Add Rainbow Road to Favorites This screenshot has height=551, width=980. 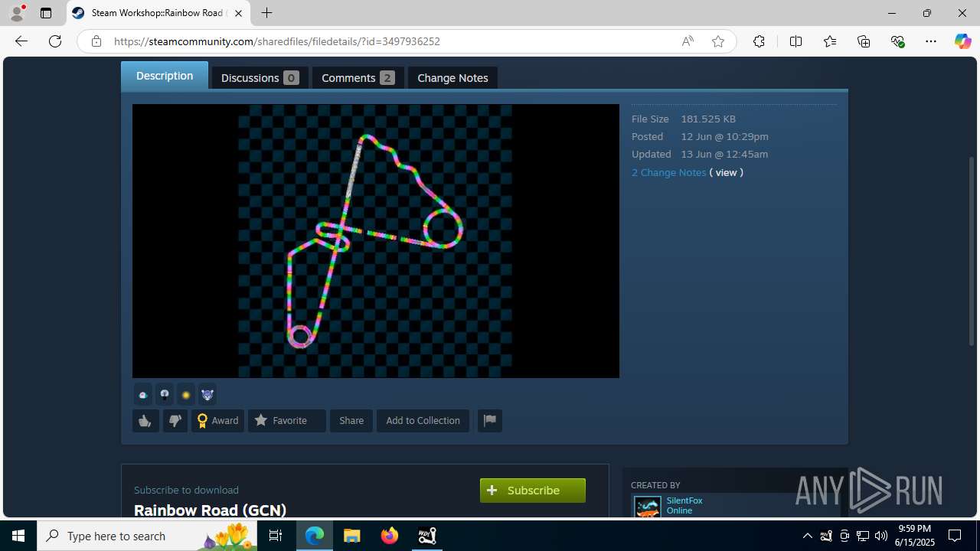[286, 421]
